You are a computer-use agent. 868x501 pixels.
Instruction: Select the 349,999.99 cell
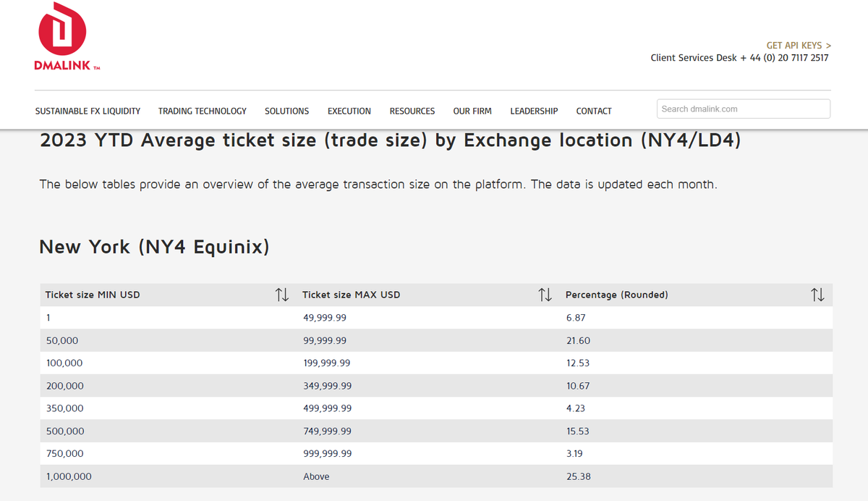tap(428, 386)
